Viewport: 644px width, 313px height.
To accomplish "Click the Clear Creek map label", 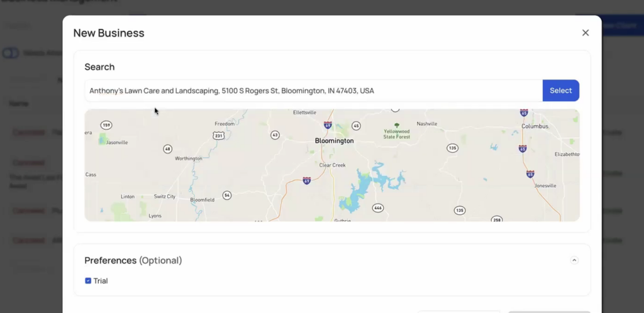I will tap(333, 165).
